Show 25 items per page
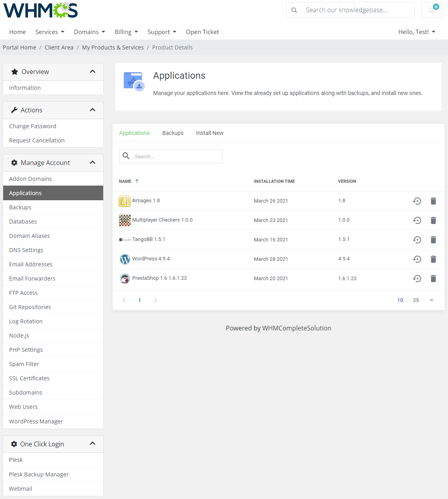448x499 pixels. coord(416,300)
